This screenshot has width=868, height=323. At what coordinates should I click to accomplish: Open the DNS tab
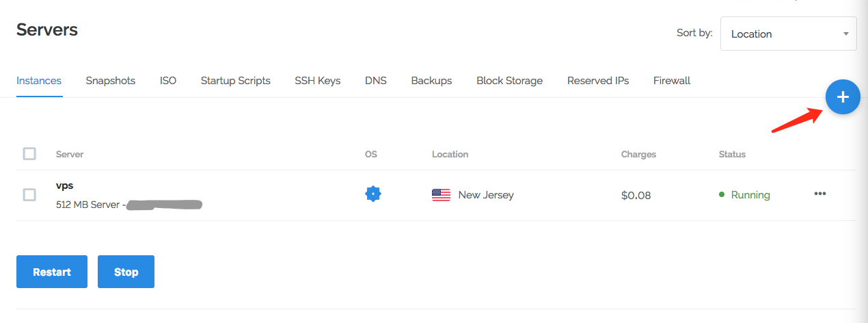tap(376, 81)
